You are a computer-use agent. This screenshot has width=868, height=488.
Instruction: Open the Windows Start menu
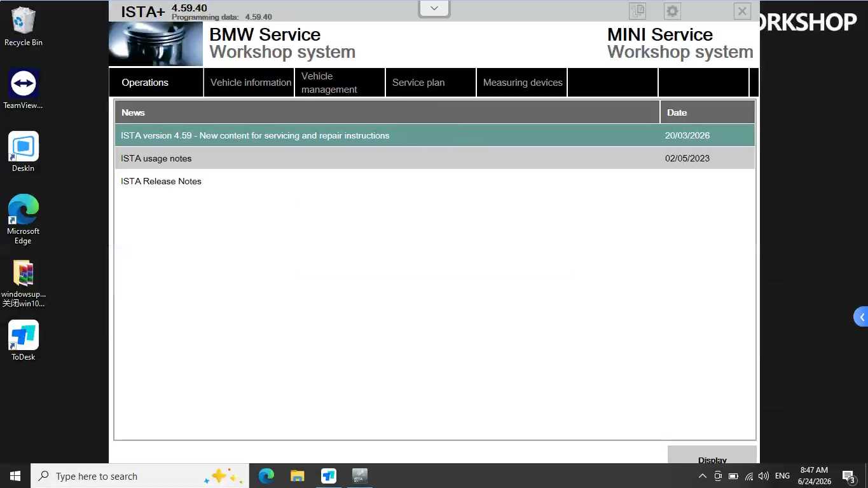(x=15, y=476)
